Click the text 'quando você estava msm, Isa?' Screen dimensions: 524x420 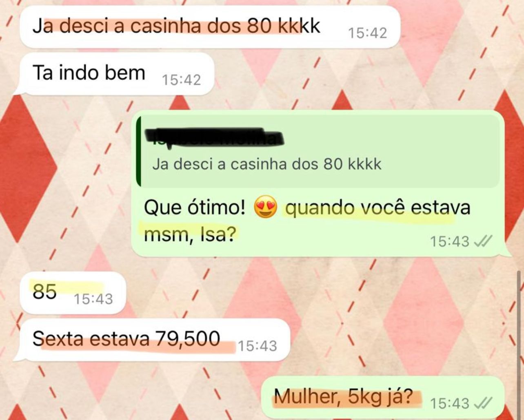click(x=307, y=221)
